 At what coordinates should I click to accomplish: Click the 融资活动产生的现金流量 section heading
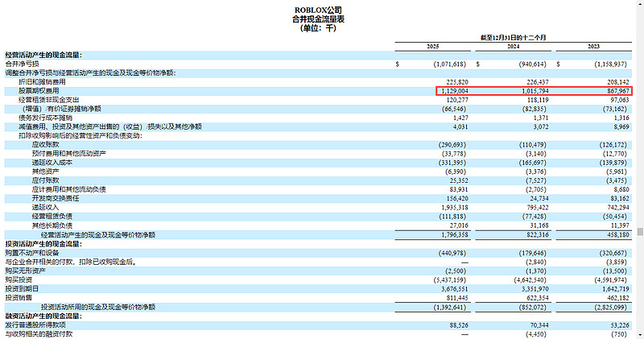coord(43,316)
